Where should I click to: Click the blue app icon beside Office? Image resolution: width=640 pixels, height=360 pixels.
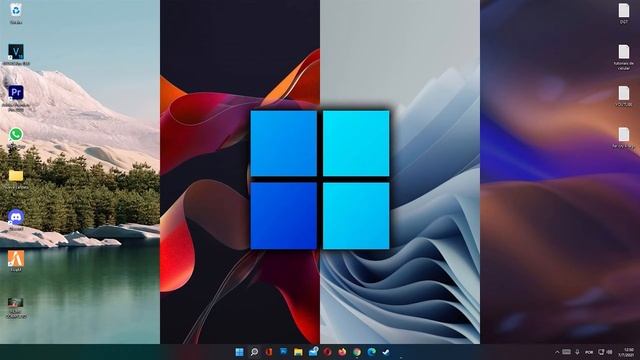(x=283, y=352)
